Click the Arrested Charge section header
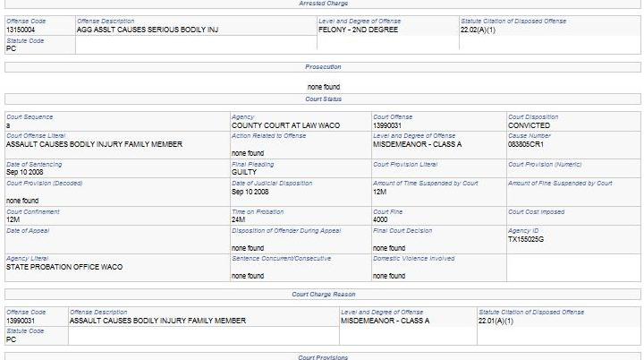 [323, 4]
